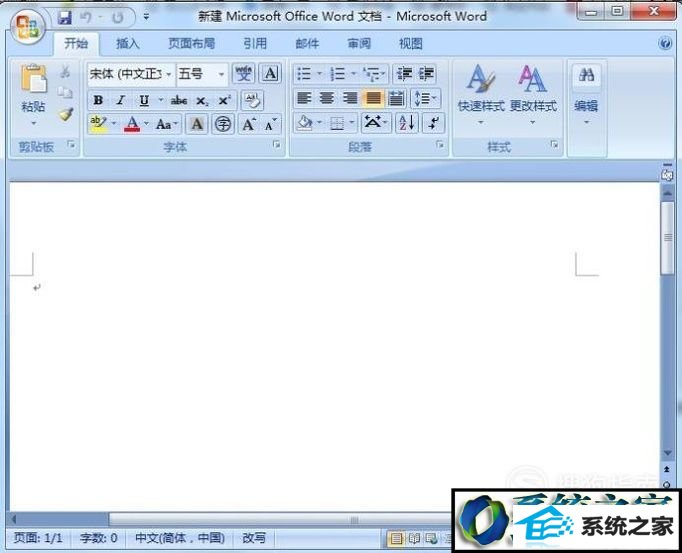Cut the selection with scissors icon
The width and height of the screenshot is (682, 553).
[65, 72]
